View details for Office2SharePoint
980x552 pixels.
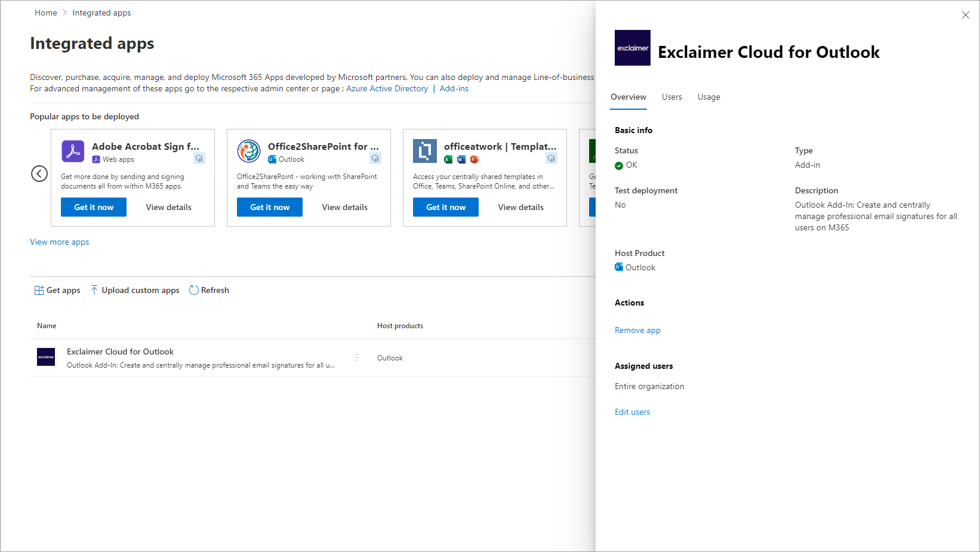point(345,207)
